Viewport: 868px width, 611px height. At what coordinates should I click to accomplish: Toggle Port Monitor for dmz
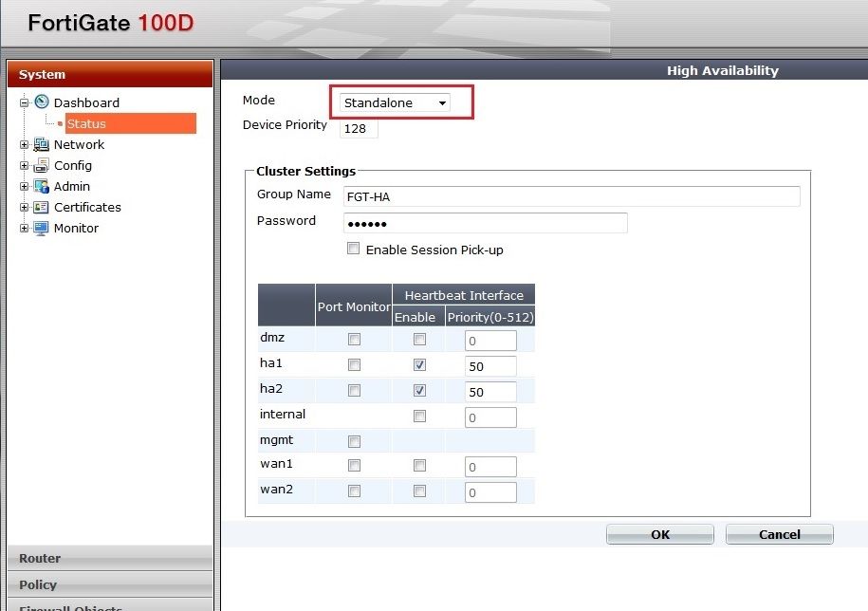[354, 340]
